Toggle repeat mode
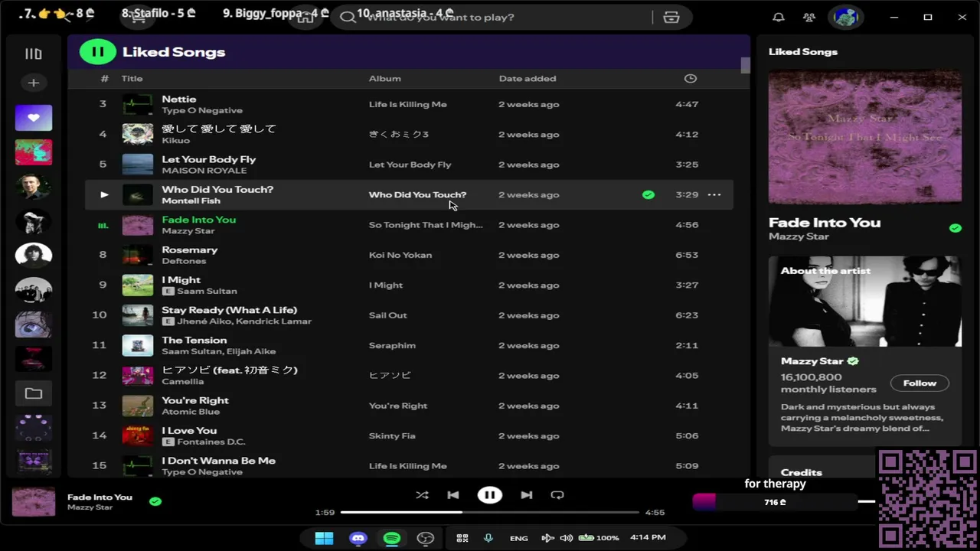980x551 pixels. tap(557, 495)
